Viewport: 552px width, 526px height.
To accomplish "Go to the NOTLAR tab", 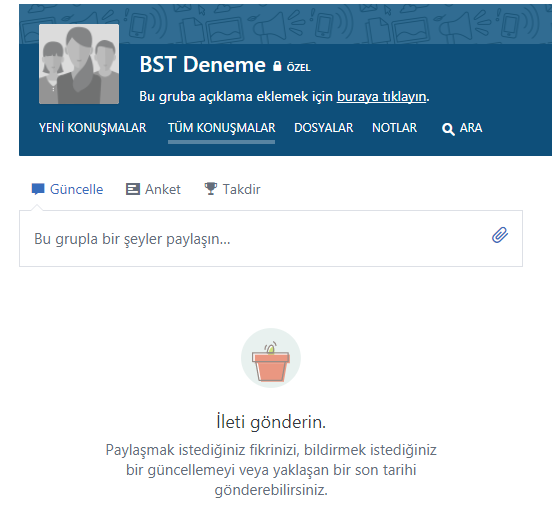I will tap(394, 127).
